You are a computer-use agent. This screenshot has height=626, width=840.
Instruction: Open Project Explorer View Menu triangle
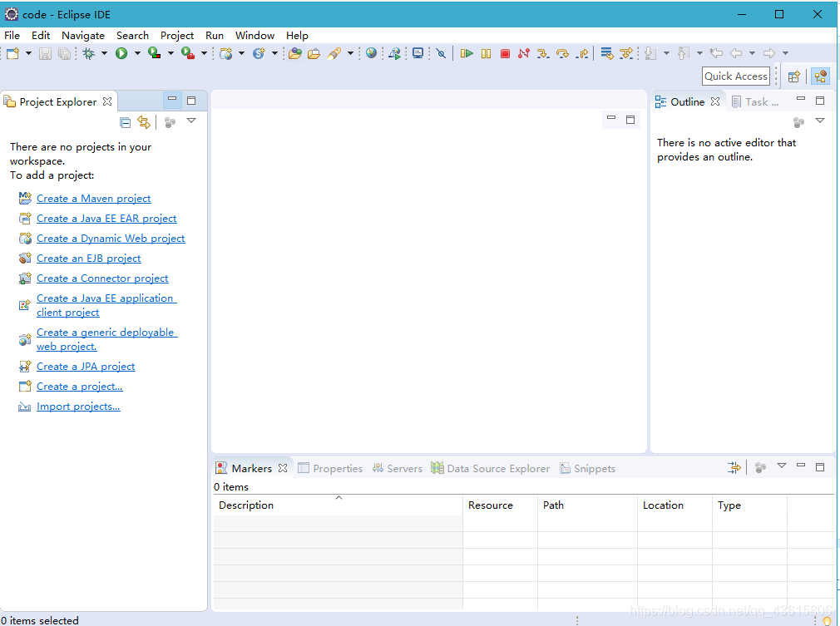click(x=191, y=121)
